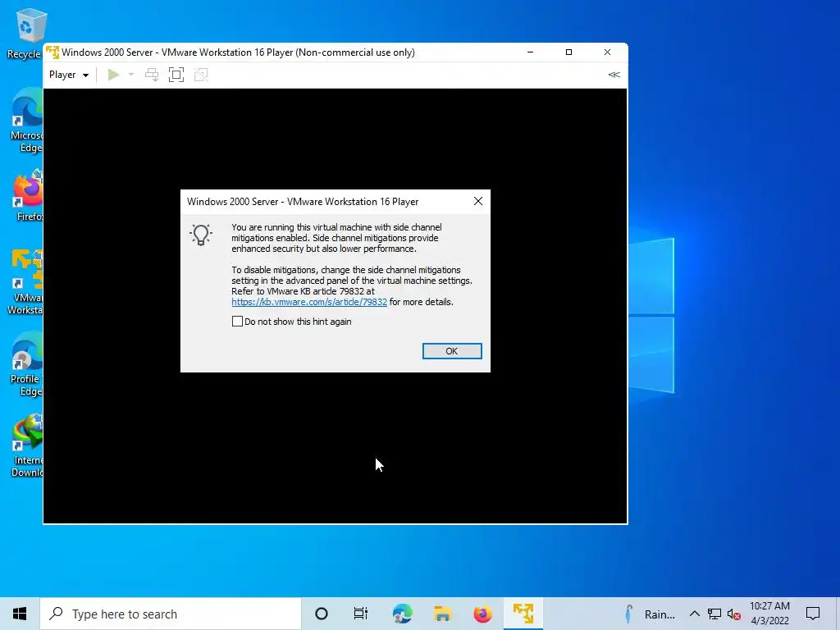This screenshot has height=630, width=840.
Task: Open the kb.vmware.com article 79832 link
Action: pos(309,302)
